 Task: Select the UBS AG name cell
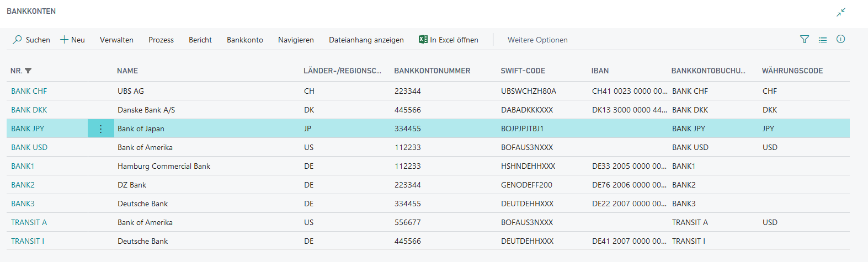point(131,91)
